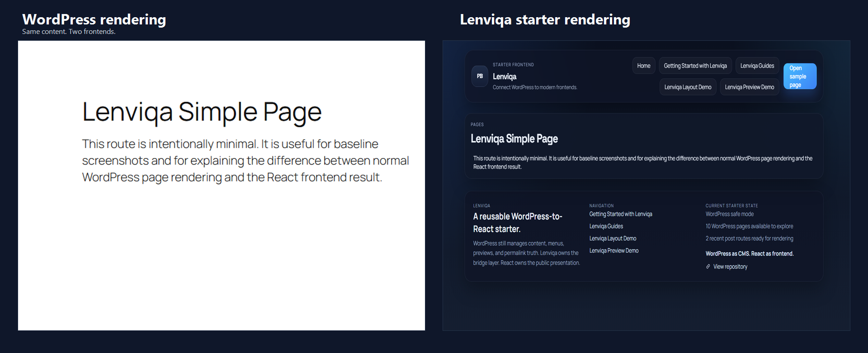Click the PB logo badge in Lenviqa header
Viewport: 868px width, 353px height.
(x=480, y=76)
